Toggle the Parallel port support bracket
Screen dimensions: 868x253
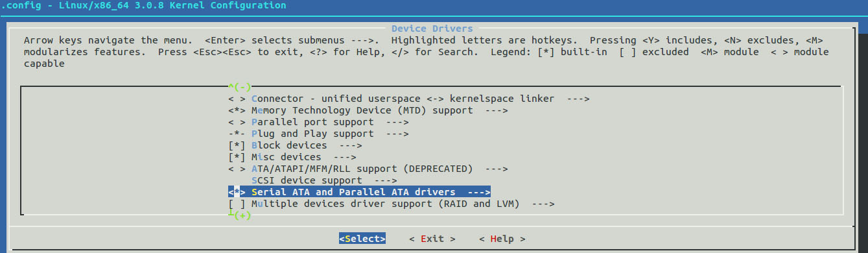[237, 122]
